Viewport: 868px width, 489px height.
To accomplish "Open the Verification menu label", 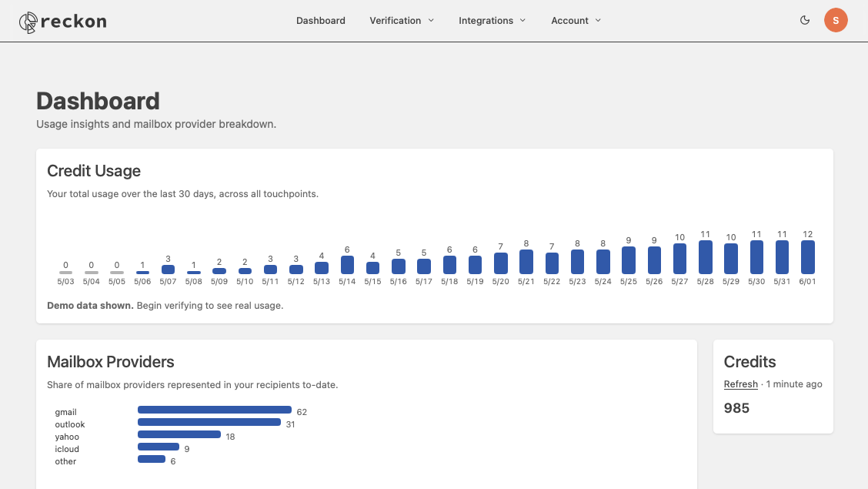I will (396, 21).
